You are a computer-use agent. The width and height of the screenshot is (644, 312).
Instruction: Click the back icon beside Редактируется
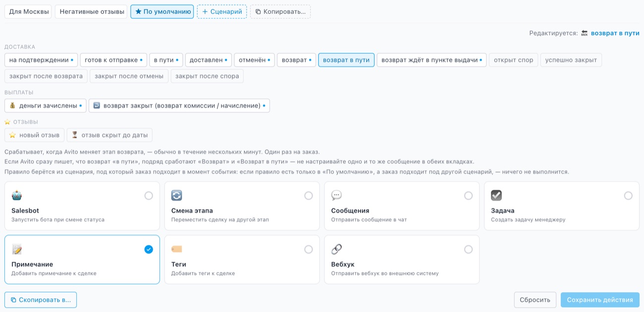[x=584, y=33]
